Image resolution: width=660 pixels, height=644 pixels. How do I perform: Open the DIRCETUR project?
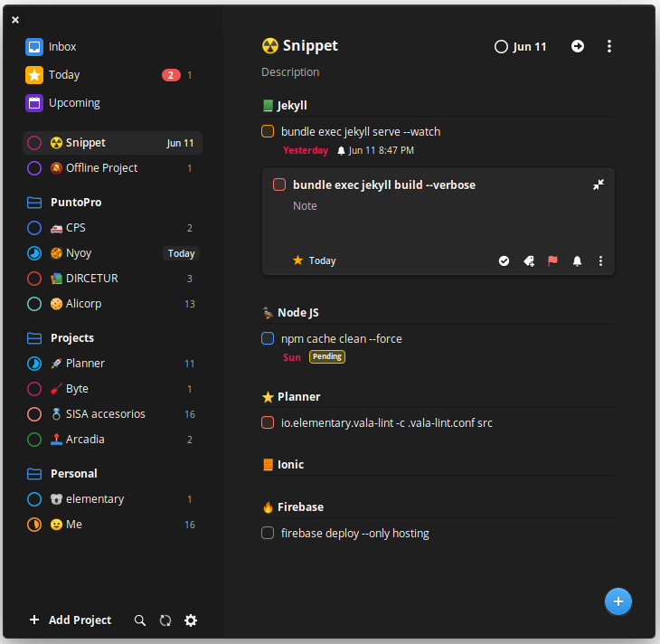pos(112,279)
